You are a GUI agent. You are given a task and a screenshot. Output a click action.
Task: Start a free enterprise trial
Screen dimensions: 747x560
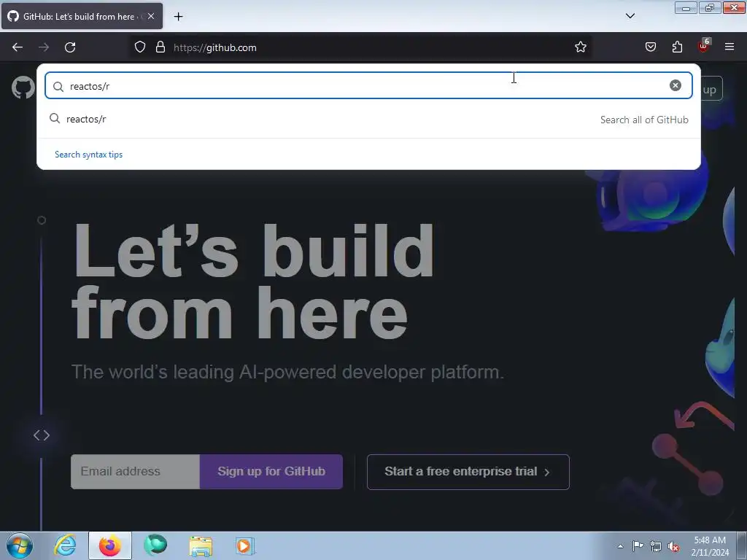[468, 472]
